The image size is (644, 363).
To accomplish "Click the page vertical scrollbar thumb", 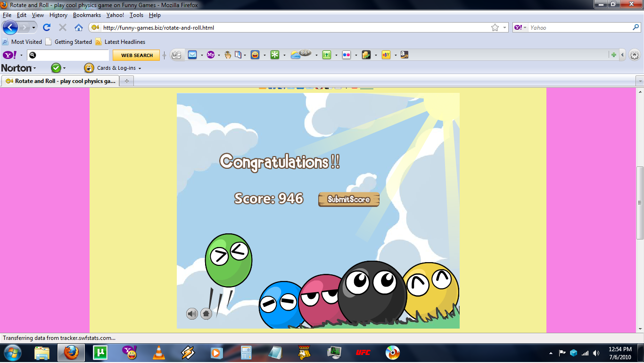I will click(x=640, y=203).
